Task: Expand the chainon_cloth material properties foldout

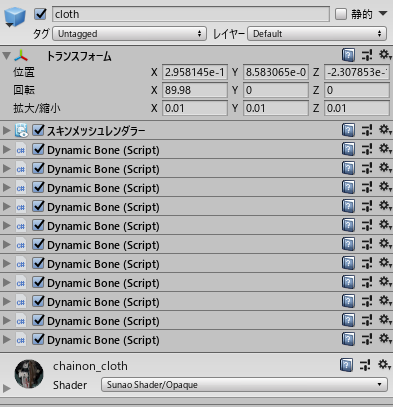Action: click(x=6, y=388)
